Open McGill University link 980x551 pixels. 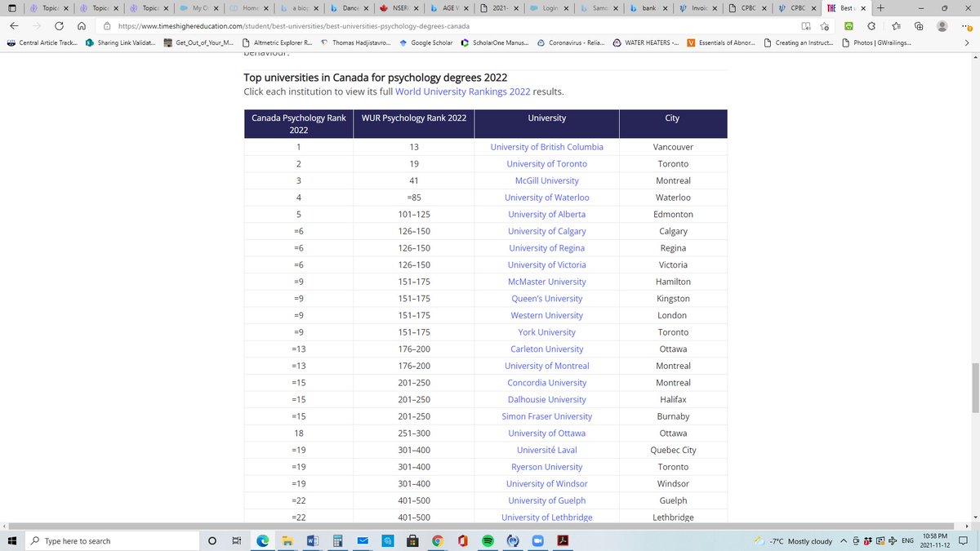point(546,180)
